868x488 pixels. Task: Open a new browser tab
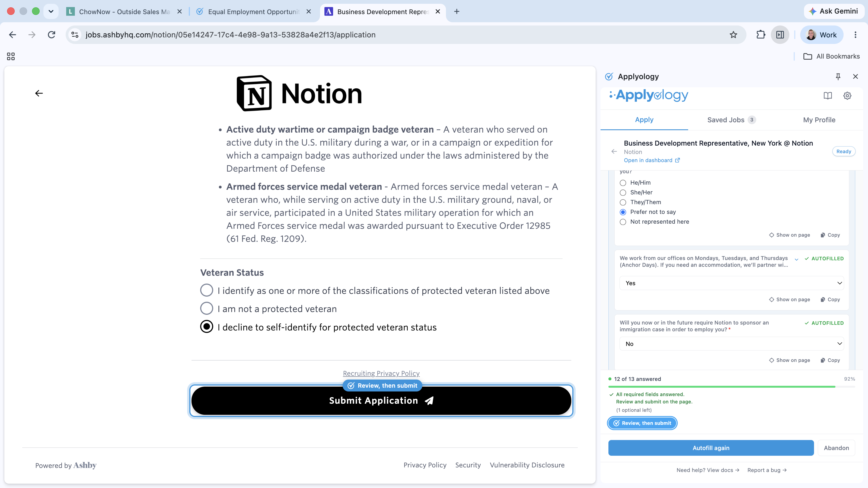tap(457, 11)
